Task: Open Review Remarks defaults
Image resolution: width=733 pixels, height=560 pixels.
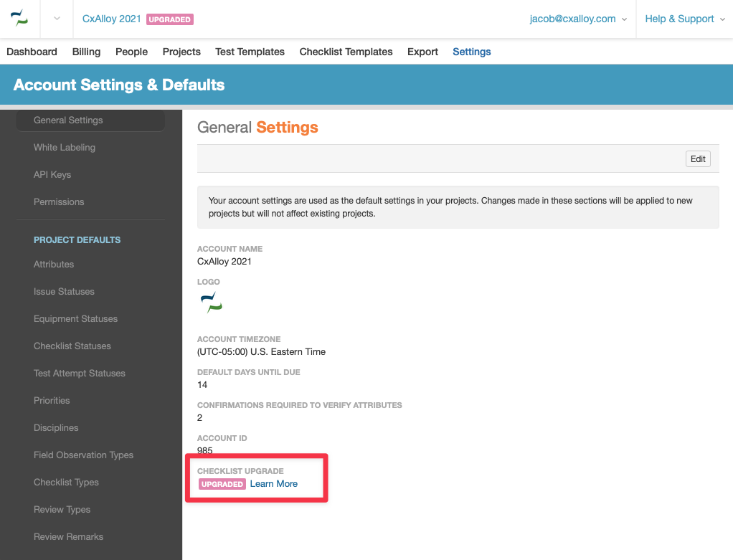Action: click(69, 536)
